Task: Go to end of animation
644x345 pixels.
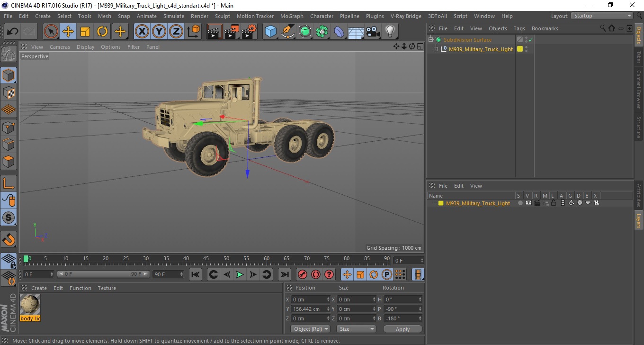Action: 284,274
